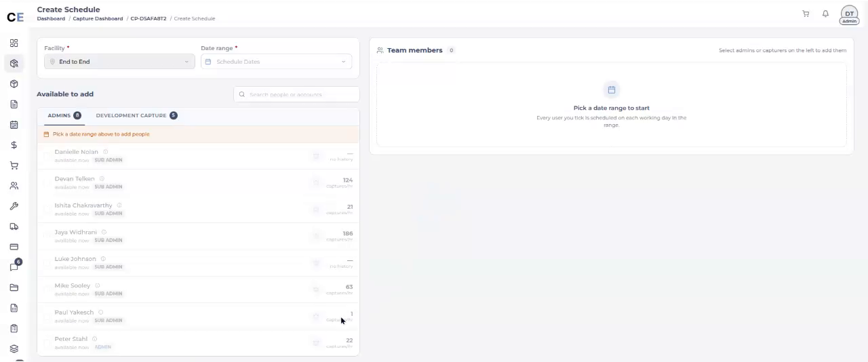Click the Team members heading
Screen dimensions: 868x362
pyautogui.click(x=414, y=50)
